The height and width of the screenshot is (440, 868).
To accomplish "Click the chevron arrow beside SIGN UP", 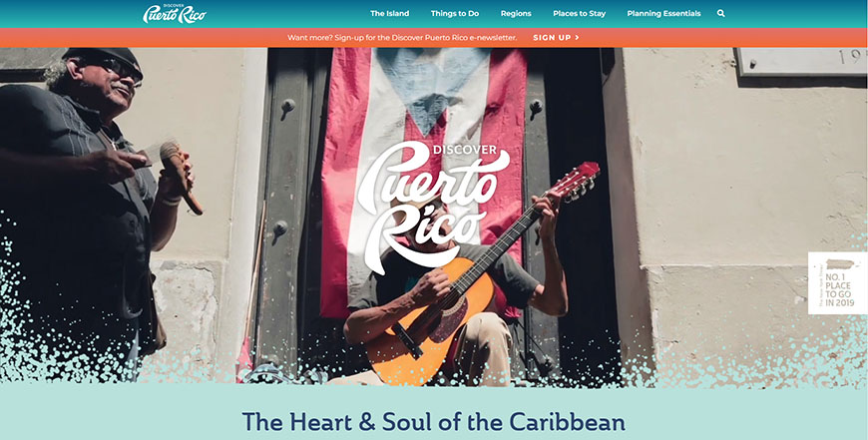I will 577,38.
